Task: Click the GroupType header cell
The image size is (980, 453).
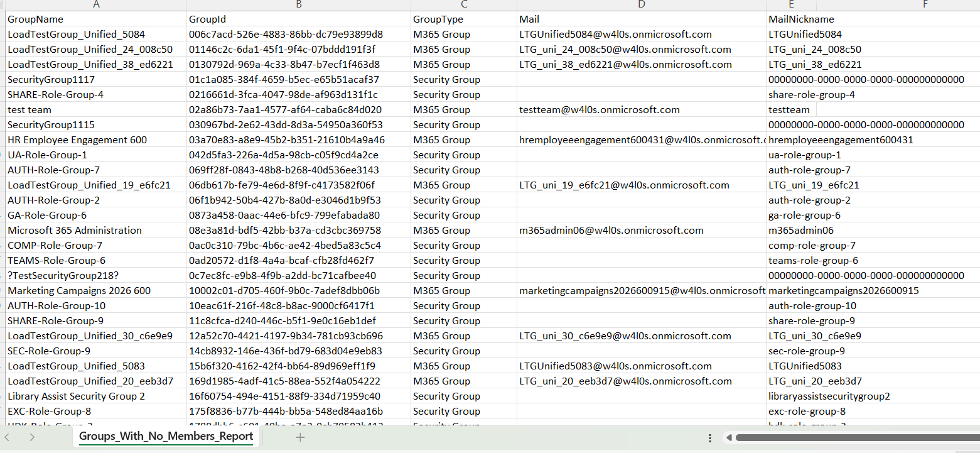Action: click(x=438, y=19)
